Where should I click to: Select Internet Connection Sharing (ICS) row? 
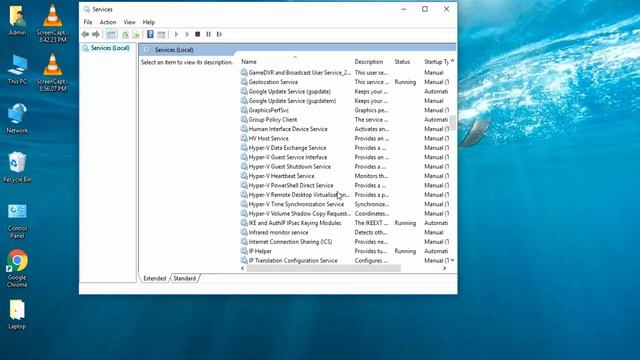(x=345, y=242)
